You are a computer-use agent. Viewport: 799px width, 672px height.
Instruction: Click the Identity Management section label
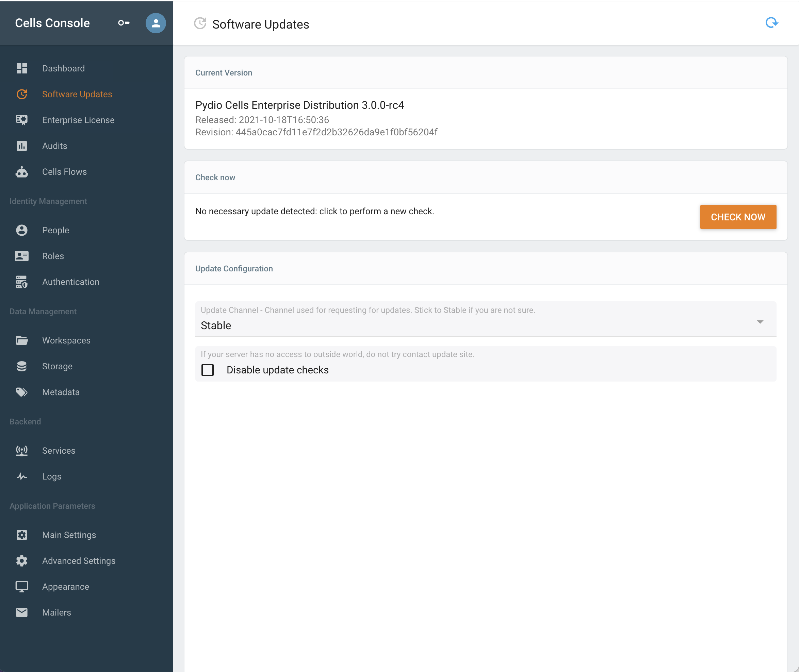coord(48,201)
